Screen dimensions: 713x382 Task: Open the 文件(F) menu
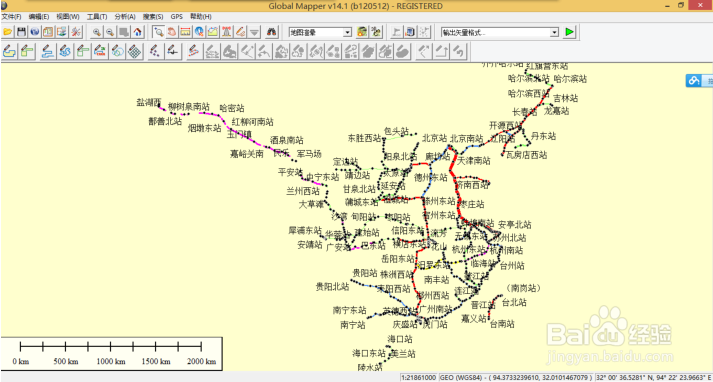click(x=11, y=17)
